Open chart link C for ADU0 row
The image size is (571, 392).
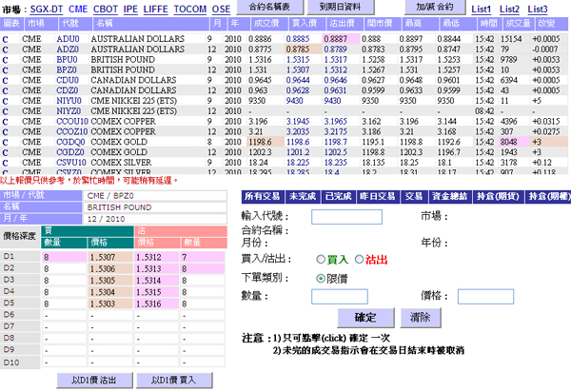[5, 37]
